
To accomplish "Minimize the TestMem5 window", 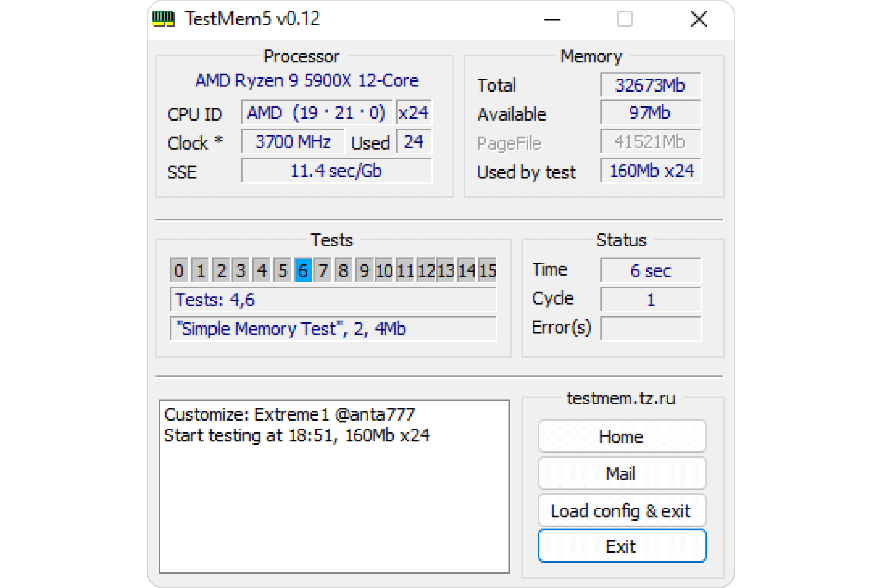I will (552, 19).
